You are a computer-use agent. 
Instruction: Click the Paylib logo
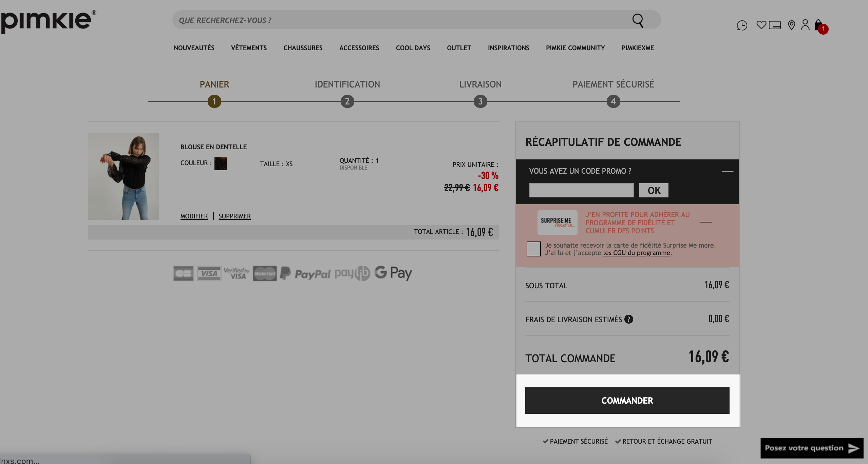tap(352, 273)
